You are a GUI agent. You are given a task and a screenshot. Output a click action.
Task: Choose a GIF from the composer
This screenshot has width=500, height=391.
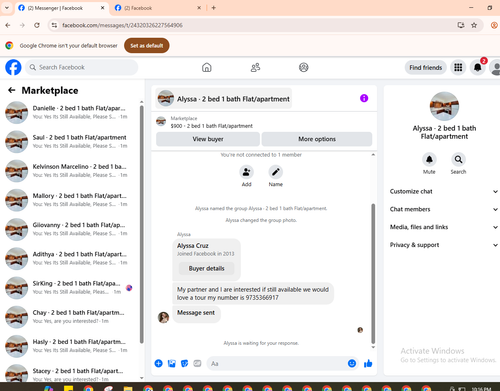[x=197, y=363]
